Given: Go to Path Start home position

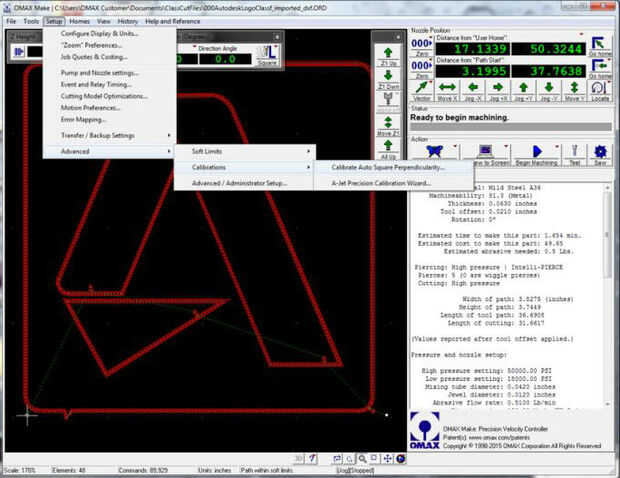Looking at the screenshot, I should [x=599, y=69].
